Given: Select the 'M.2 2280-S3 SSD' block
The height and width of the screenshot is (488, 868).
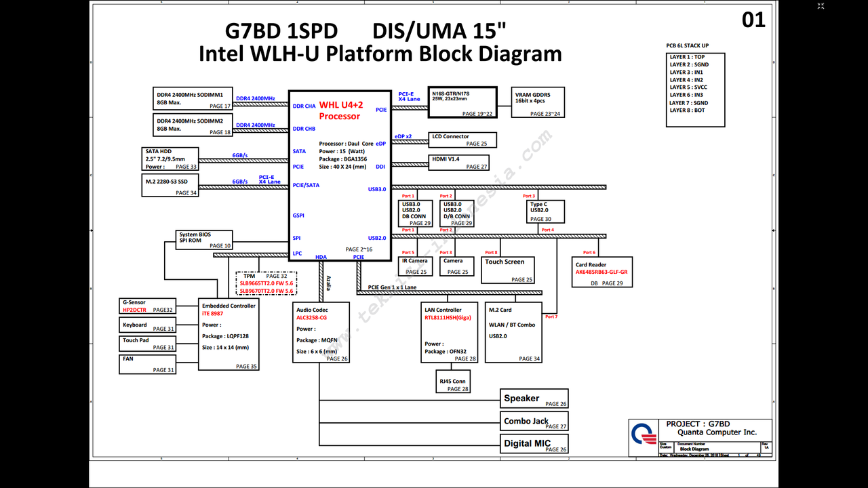Looking at the screenshot, I should pos(170,185).
